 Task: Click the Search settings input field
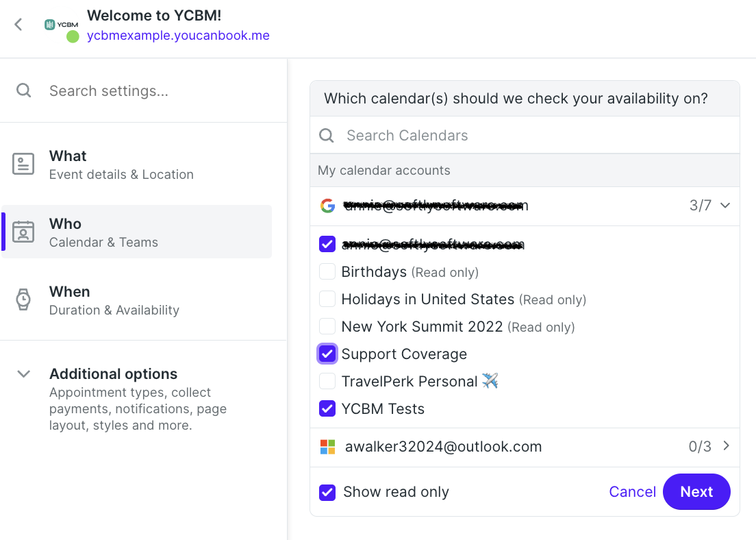tap(144, 90)
